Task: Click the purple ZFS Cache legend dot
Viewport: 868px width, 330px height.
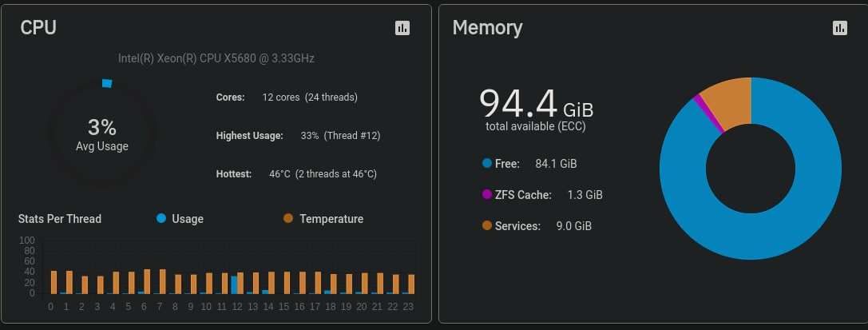Action: tap(486, 194)
